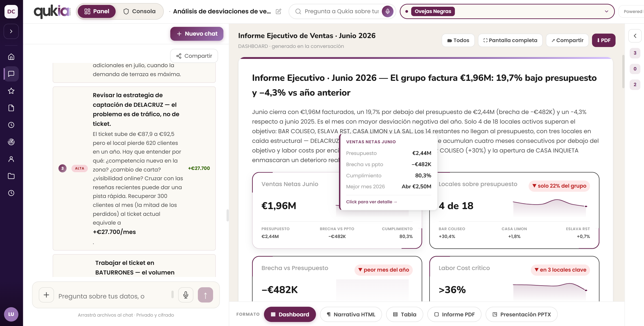Activate voice search microphone in top bar
Image resolution: width=644 pixels, height=326 pixels.
click(387, 11)
